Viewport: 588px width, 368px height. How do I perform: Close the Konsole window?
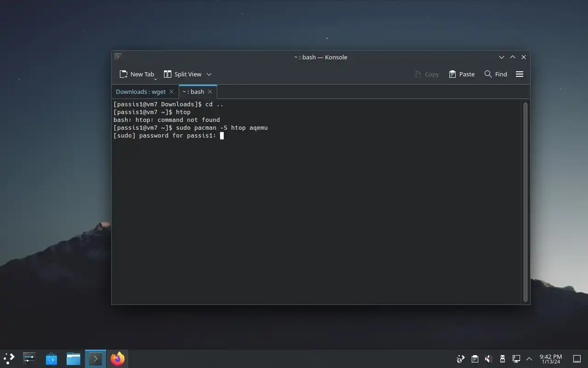524,57
